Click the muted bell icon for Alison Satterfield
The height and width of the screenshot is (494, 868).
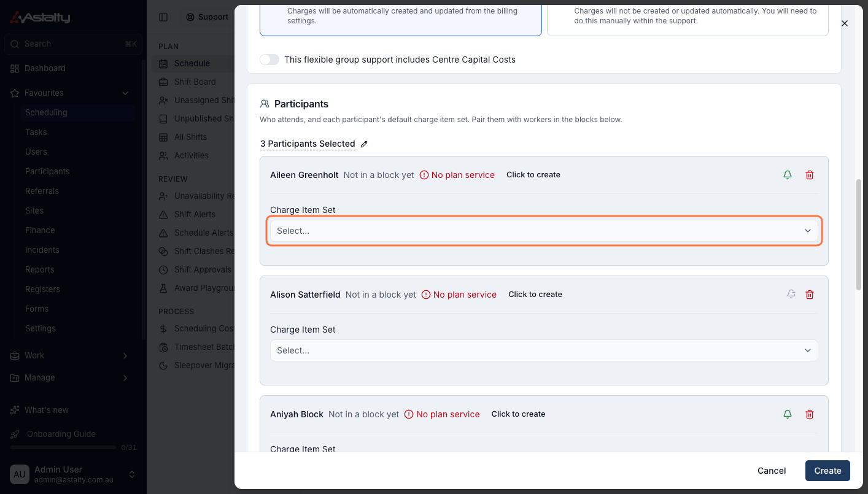coord(791,295)
